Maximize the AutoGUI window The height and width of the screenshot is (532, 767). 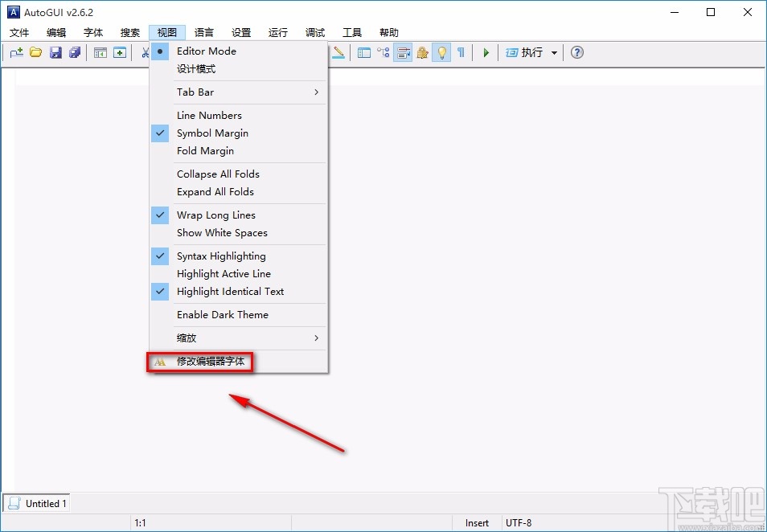tap(711, 12)
